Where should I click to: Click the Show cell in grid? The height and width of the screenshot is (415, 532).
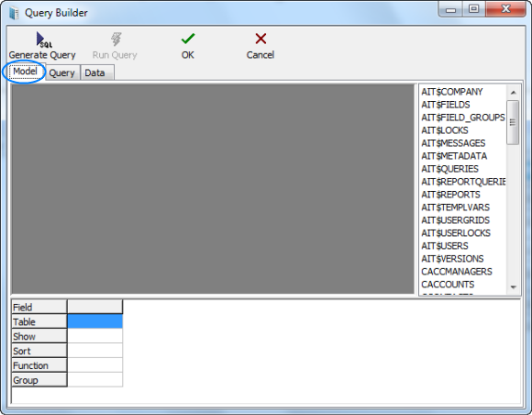95,336
